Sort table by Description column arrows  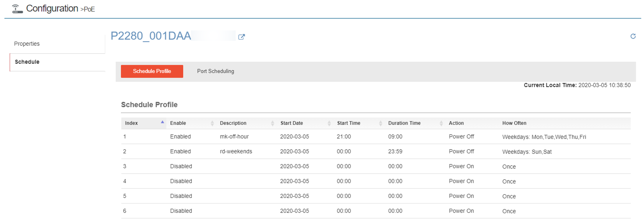click(272, 123)
